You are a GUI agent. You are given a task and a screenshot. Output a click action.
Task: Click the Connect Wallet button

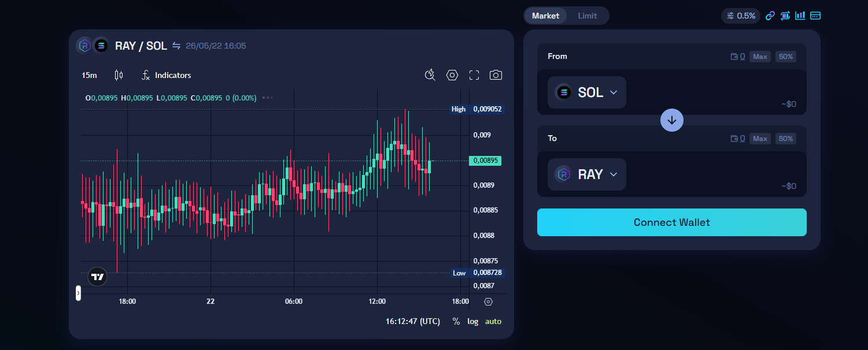point(672,222)
